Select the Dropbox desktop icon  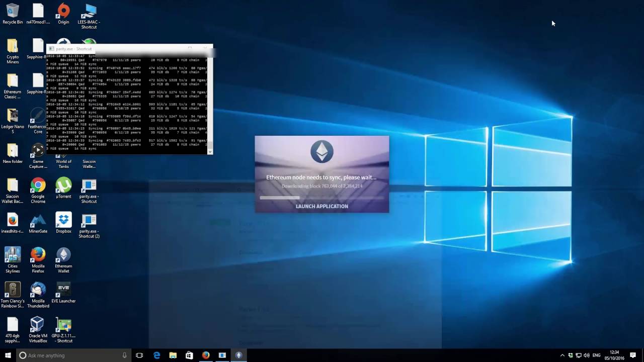coord(63,223)
